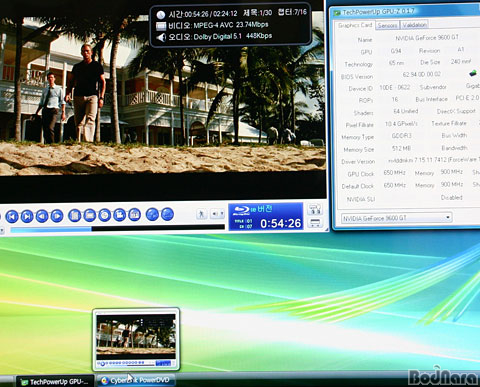Skip to the previous chapter
This screenshot has height=387, width=480.
(x=12, y=217)
